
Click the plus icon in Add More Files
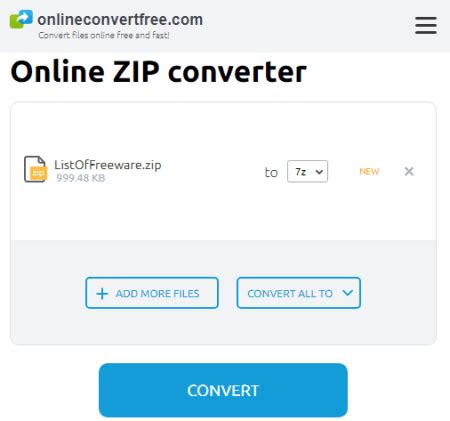click(x=102, y=294)
